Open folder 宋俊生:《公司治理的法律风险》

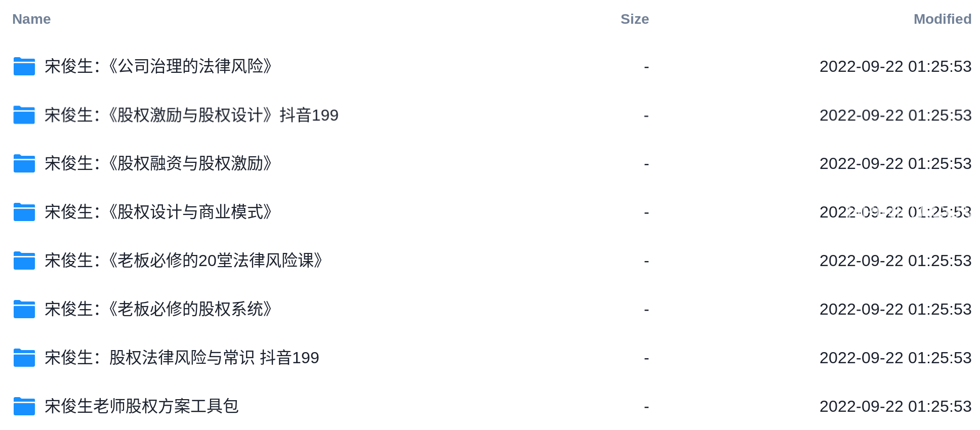pyautogui.click(x=158, y=66)
